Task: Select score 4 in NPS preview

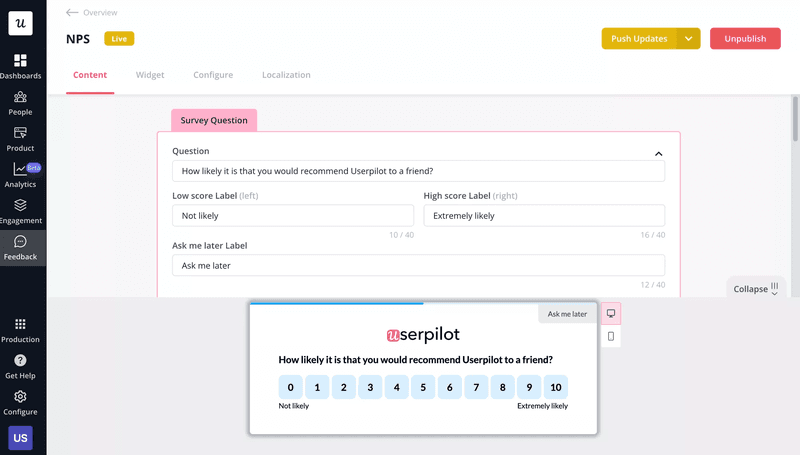Action: (x=396, y=387)
